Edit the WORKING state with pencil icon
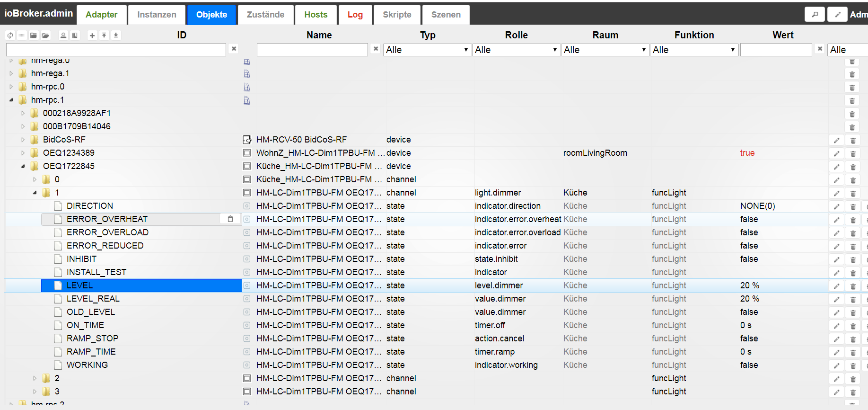 [x=836, y=365]
